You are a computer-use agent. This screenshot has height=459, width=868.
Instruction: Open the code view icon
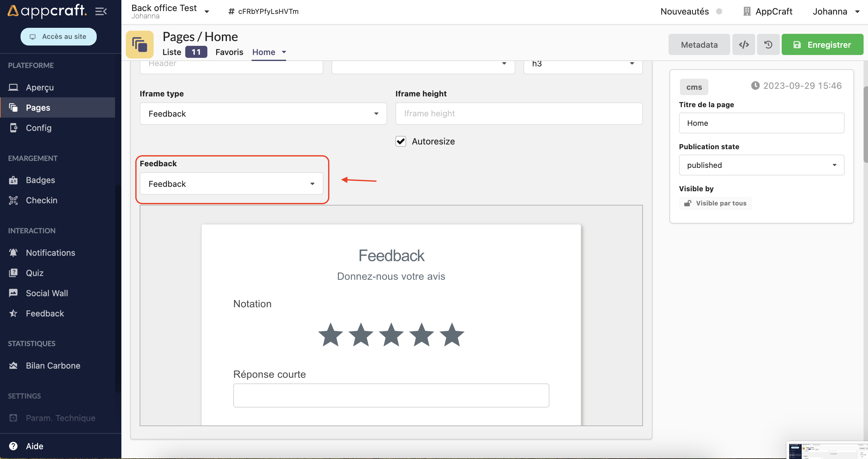click(x=744, y=45)
